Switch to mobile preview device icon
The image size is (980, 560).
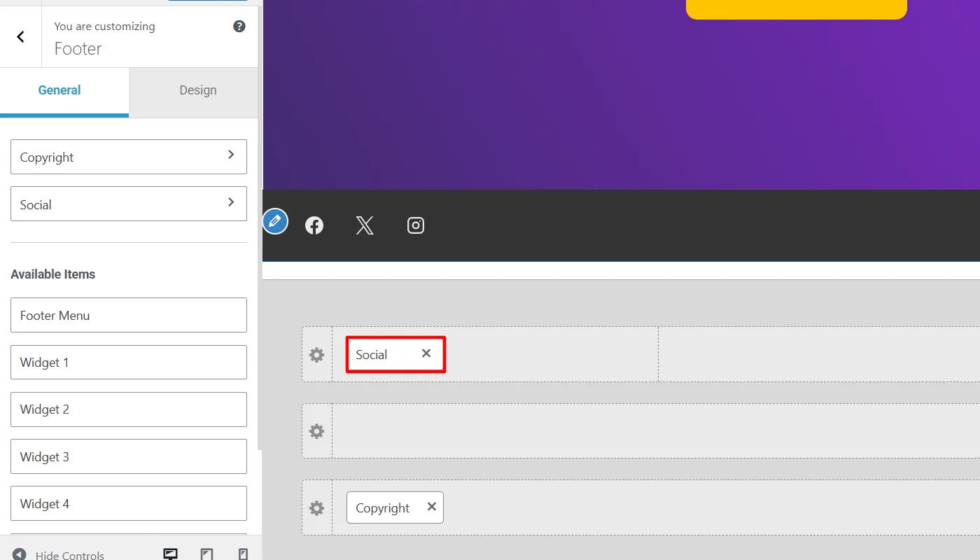pos(243,554)
